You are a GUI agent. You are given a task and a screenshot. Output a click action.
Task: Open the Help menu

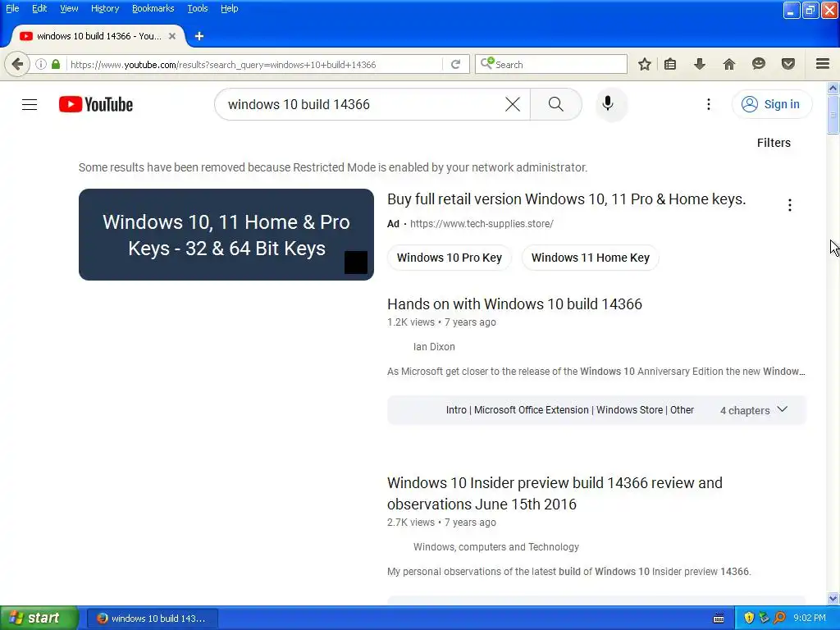pyautogui.click(x=230, y=8)
